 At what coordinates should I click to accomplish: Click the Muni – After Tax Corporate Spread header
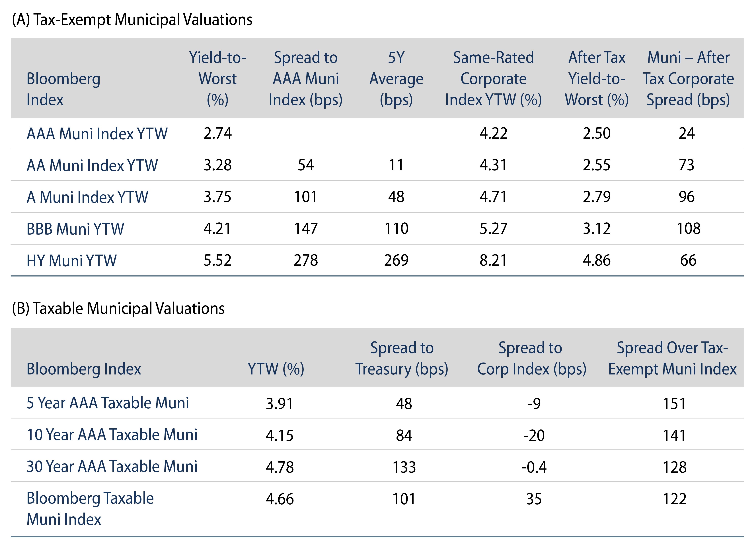tap(688, 79)
